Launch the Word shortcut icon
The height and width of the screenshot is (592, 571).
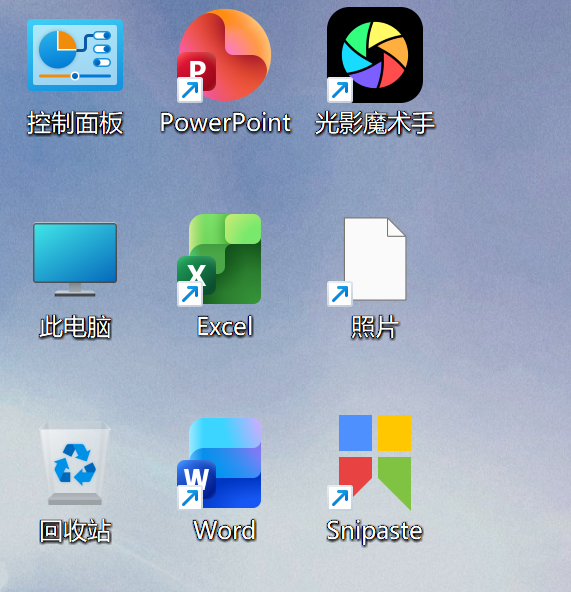tap(219, 464)
